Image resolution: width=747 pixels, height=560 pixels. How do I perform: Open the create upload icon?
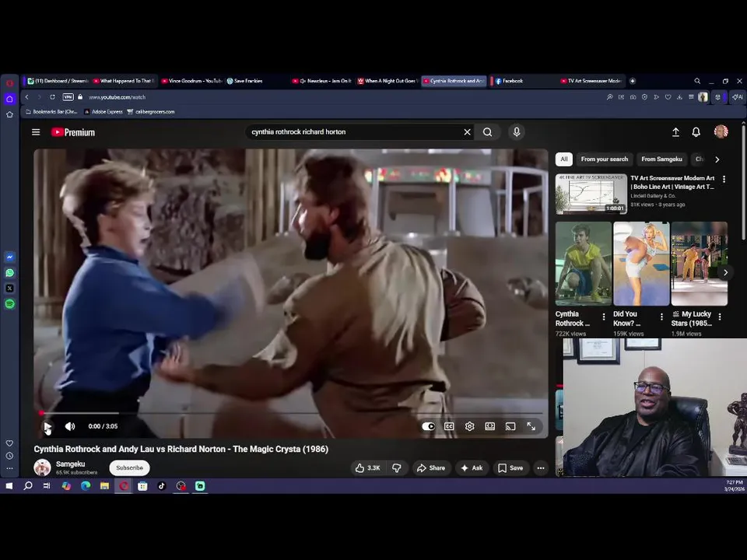click(x=675, y=132)
